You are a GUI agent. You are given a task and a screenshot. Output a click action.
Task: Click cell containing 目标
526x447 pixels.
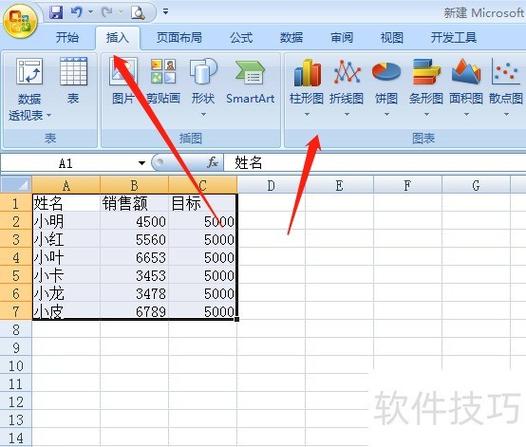click(203, 203)
